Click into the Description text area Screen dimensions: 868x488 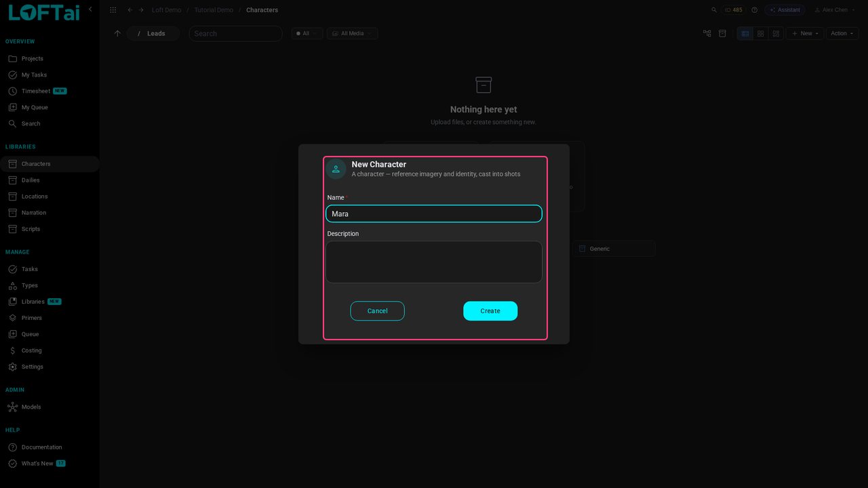[434, 262]
